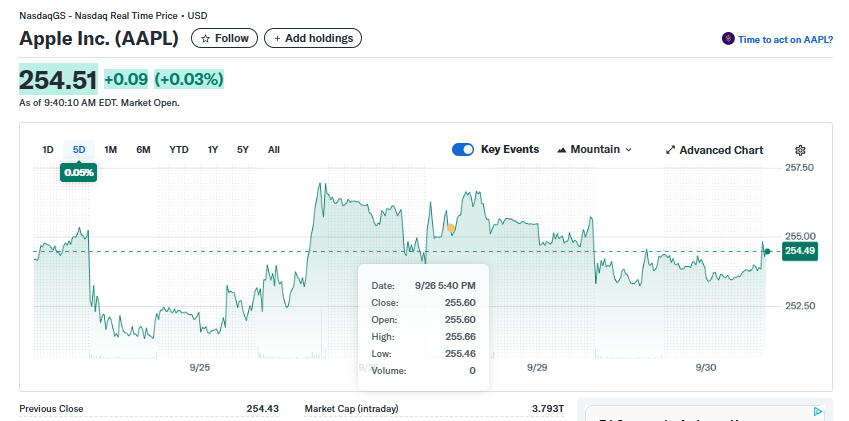Click the ad choices icon on the advertisement
Viewport: 849px width, 421px height.
818,412
